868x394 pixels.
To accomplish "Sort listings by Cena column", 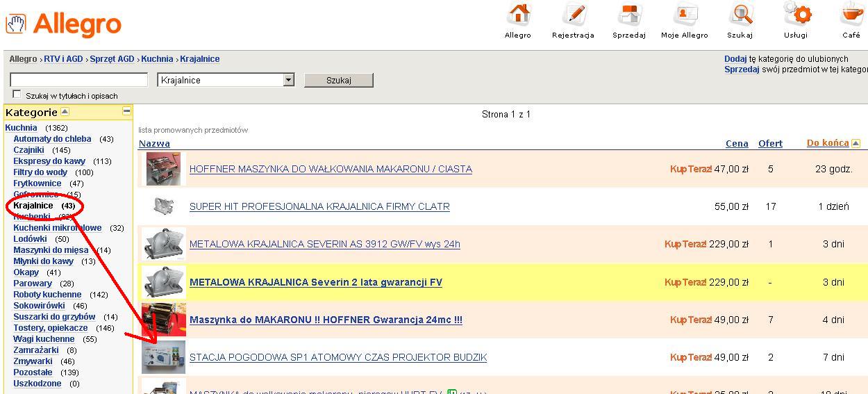I will click(737, 144).
